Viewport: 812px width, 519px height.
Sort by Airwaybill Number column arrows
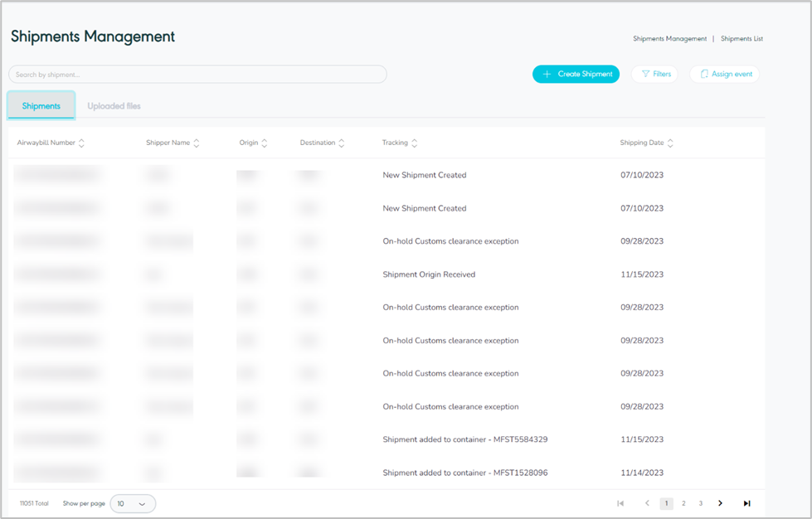click(81, 143)
